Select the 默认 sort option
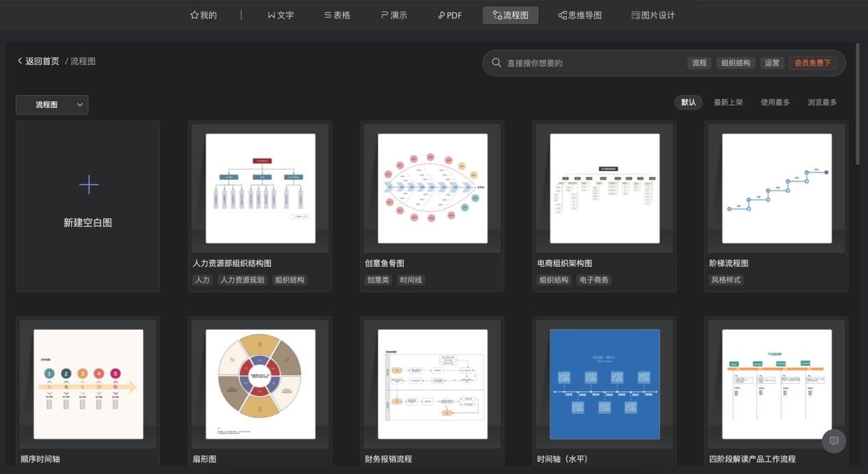Viewport: 868px width, 474px height. pos(688,102)
